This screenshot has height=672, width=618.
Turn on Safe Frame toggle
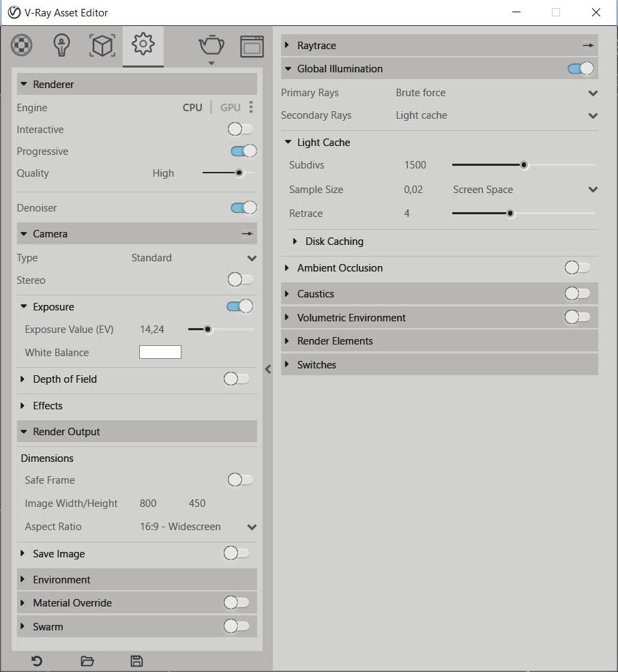[x=240, y=480]
